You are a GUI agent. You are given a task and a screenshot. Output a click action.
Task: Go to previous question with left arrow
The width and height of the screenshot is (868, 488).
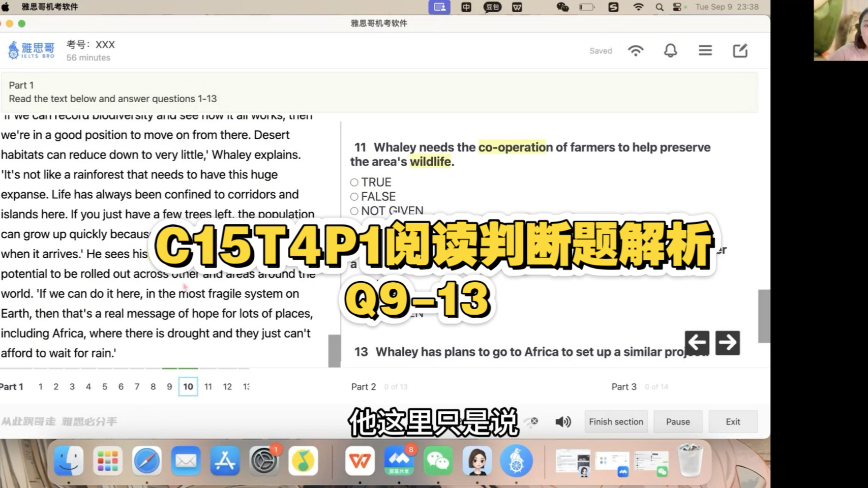pos(697,343)
